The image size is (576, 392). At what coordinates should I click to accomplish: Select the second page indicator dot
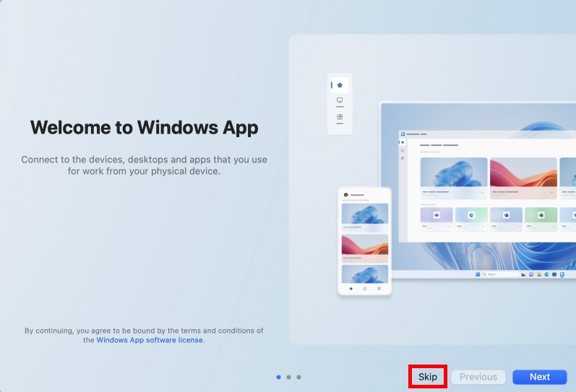click(289, 377)
